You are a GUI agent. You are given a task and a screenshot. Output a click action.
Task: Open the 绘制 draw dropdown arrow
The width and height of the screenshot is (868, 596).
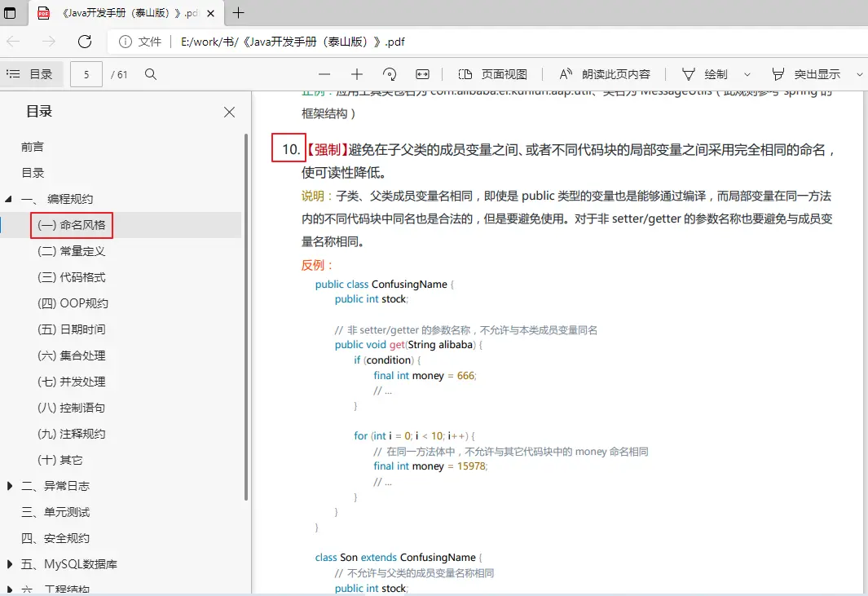point(747,74)
